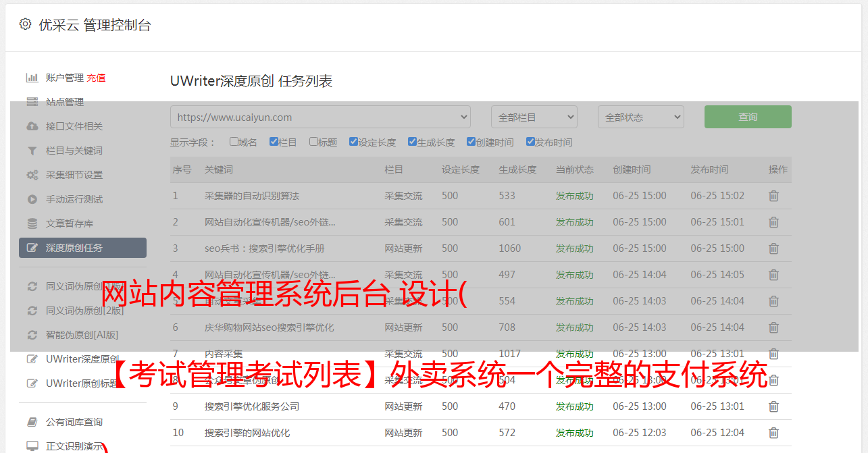
Task: Click the cloud upload icon for 接口文件相关
Action: [x=32, y=126]
